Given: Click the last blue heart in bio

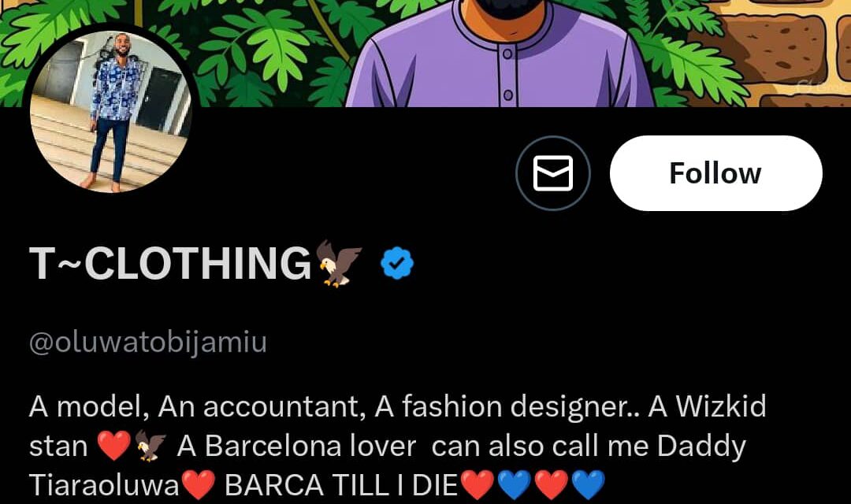Looking at the screenshot, I should tap(587, 486).
